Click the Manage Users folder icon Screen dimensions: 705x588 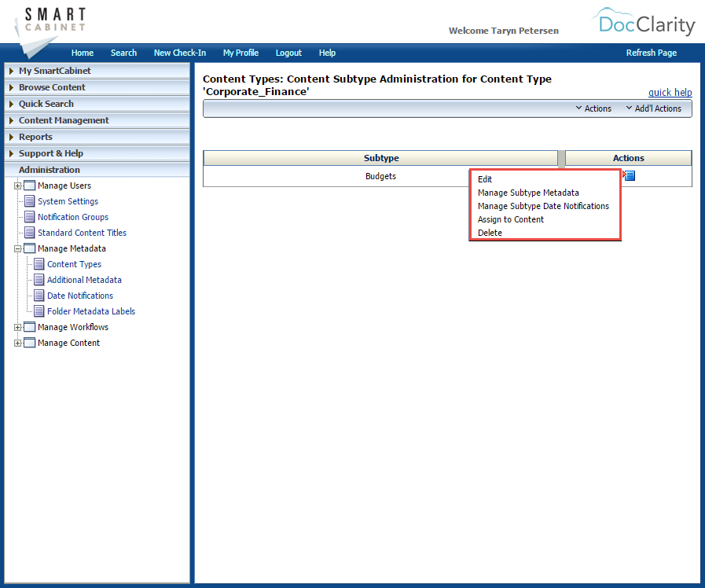click(30, 186)
